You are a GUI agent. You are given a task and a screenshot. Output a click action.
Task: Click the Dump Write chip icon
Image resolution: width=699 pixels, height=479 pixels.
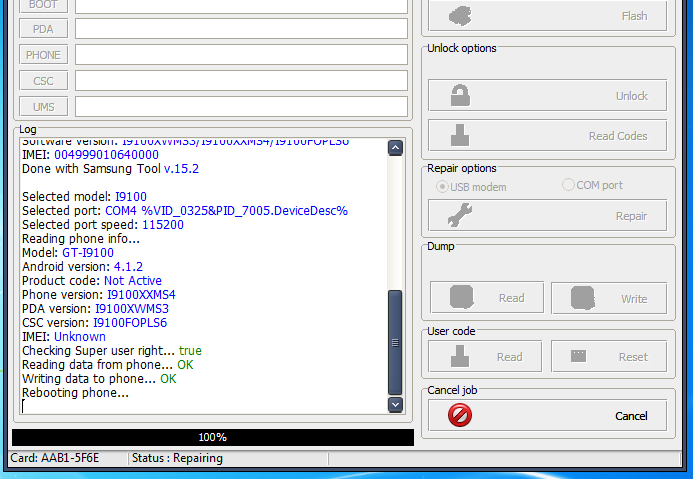pyautogui.click(x=583, y=298)
